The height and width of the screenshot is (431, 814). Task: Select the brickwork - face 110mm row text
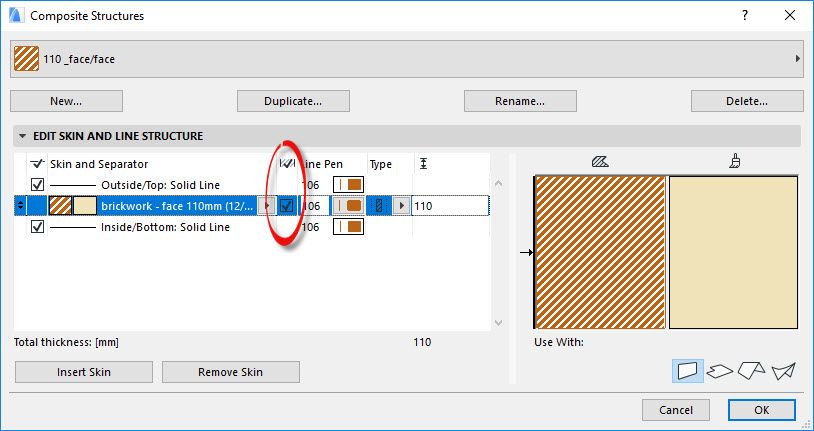click(x=178, y=206)
